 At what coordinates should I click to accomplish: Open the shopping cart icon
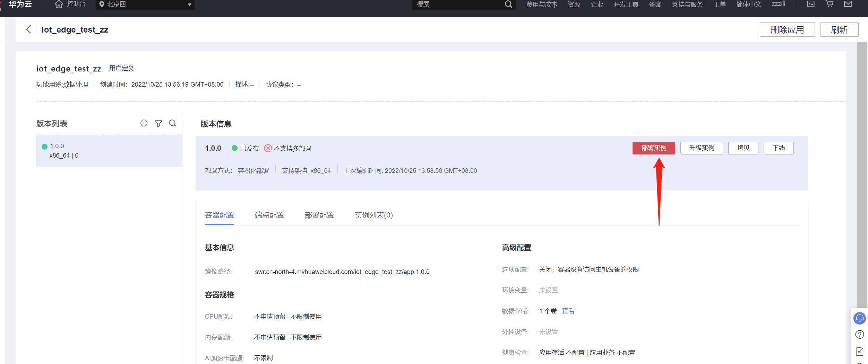pos(830,4)
